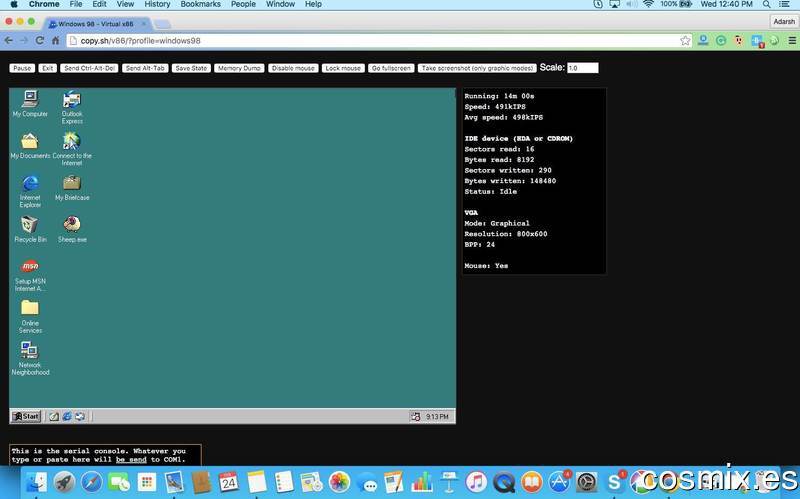Launch Outlook Express from quick launch
This screenshot has height=499, width=800.
[x=80, y=416]
